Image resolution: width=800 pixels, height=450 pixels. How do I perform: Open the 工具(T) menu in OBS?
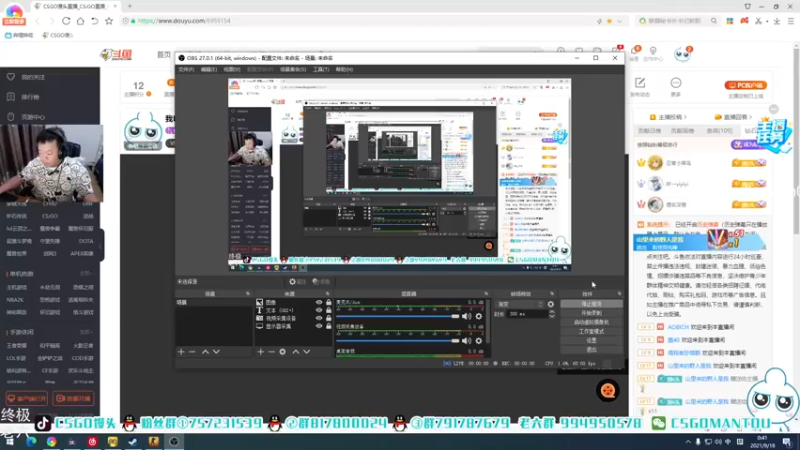coord(321,69)
